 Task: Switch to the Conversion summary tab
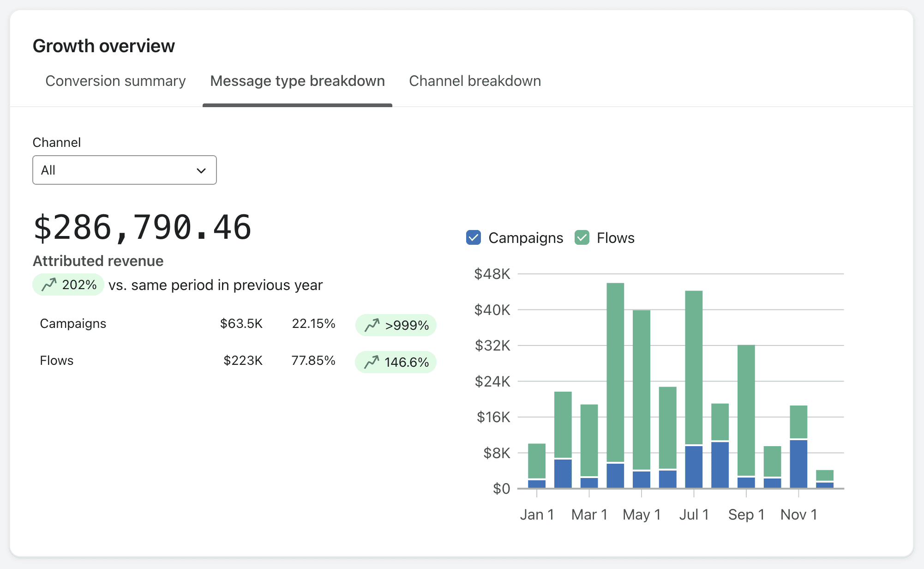point(115,81)
